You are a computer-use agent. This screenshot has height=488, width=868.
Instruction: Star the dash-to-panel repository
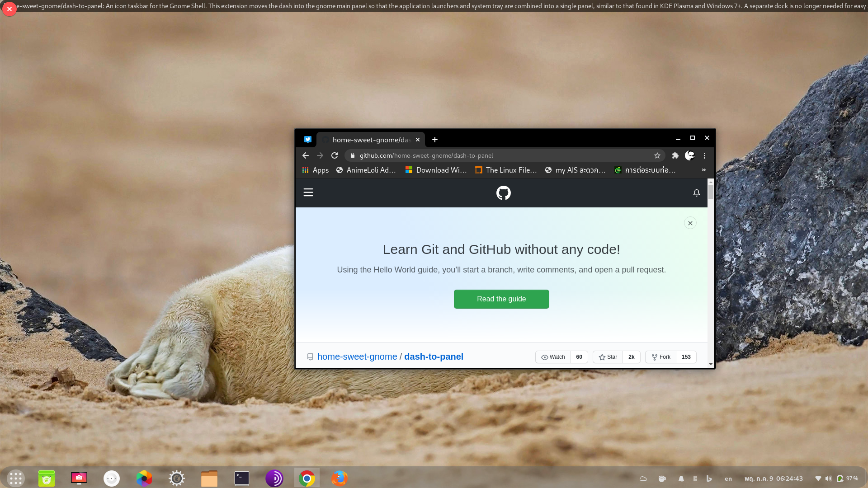pos(608,357)
